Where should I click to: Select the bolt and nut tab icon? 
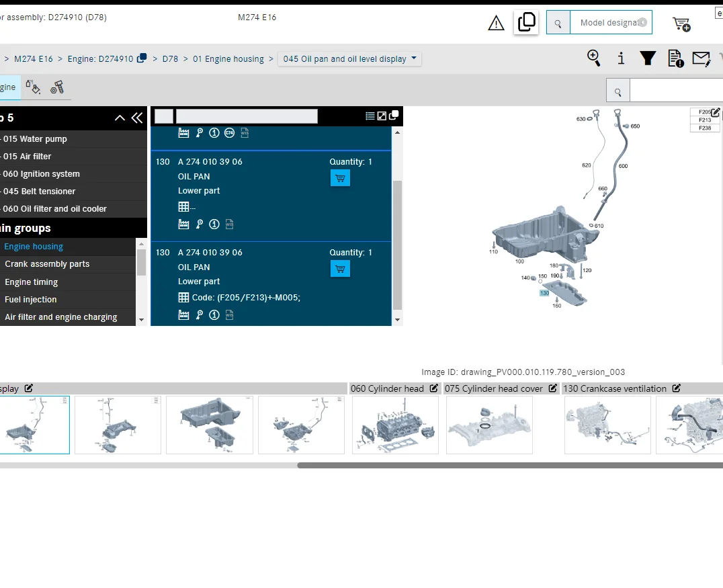coord(57,87)
